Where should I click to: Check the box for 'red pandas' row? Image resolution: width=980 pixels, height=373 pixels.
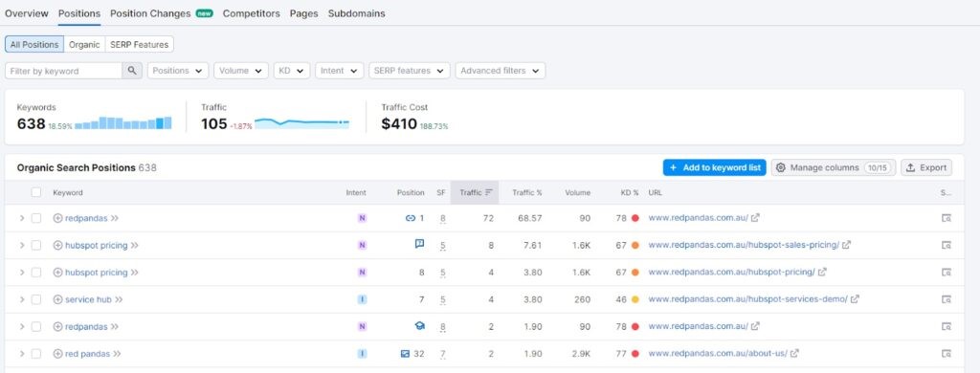36,354
